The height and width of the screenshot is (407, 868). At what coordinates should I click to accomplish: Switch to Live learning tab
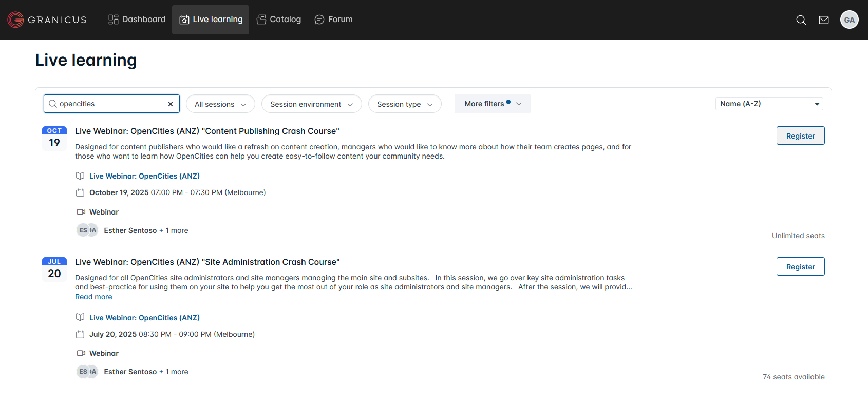(211, 20)
